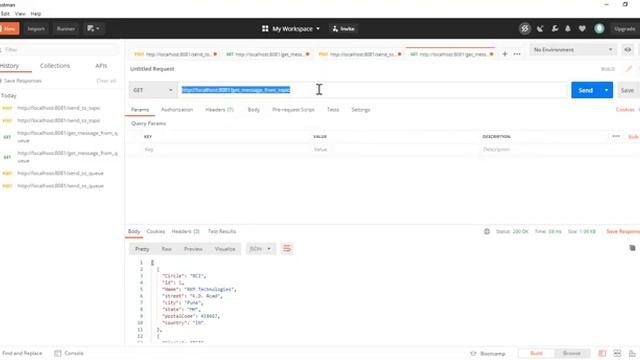The image size is (640, 360).
Task: Click the blue Send button
Action: coord(585,90)
